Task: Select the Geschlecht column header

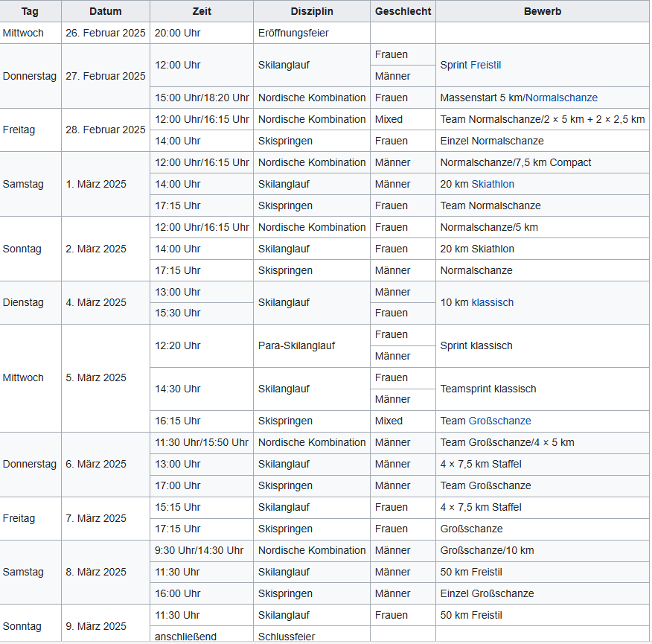Action: (403, 11)
